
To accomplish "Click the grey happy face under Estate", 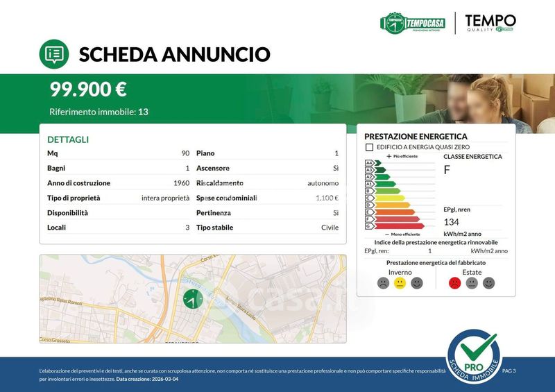I will pyautogui.click(x=488, y=283).
